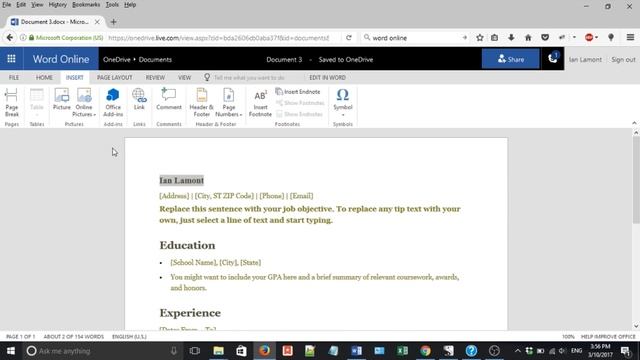Open the OneDrive breadcrumb link

point(117,60)
